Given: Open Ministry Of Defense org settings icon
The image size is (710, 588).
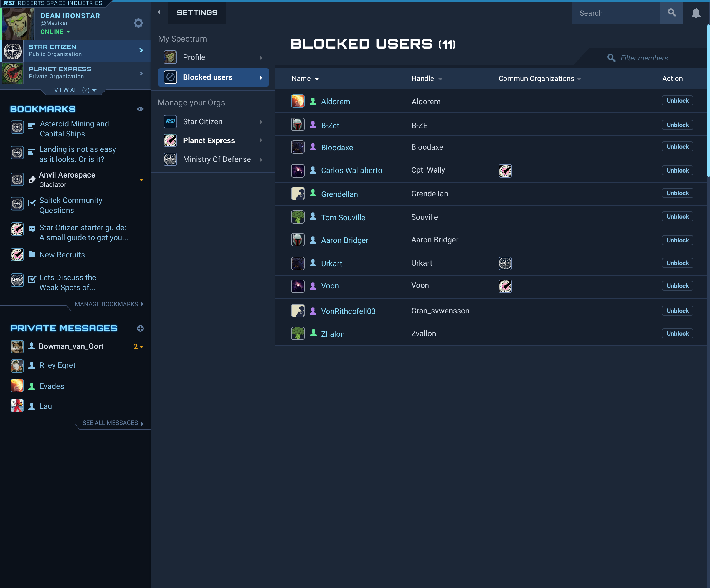Looking at the screenshot, I should [x=170, y=159].
